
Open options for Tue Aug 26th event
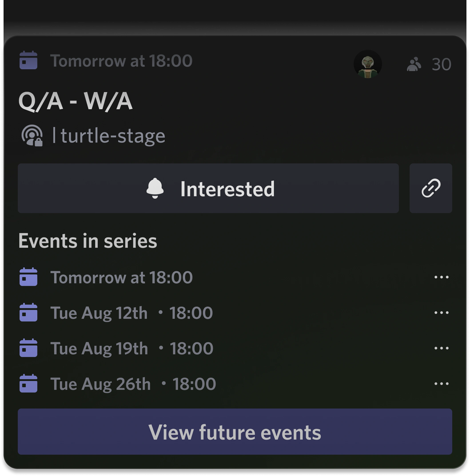coord(441,384)
